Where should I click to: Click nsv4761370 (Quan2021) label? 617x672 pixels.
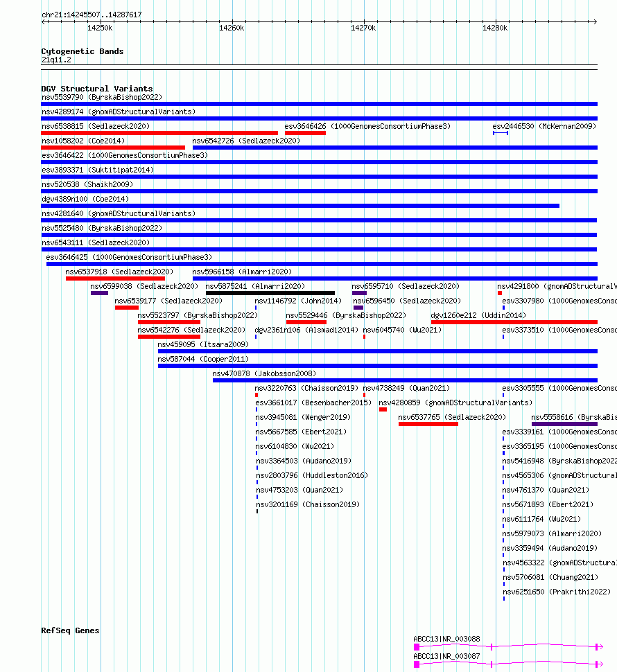tap(546, 490)
